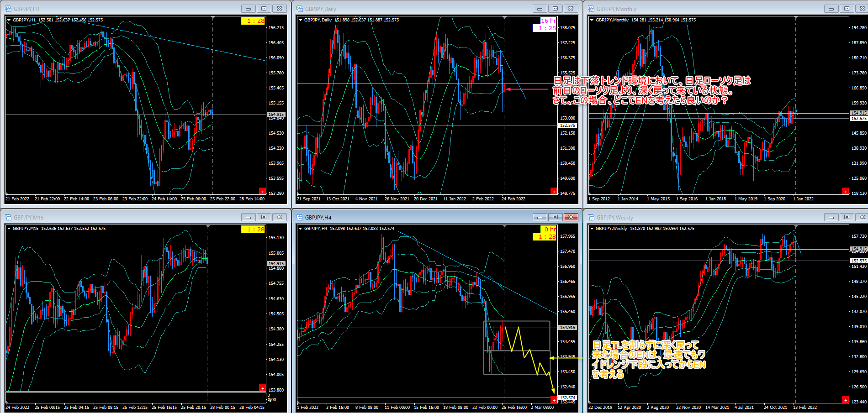Click the GBPJPY,Monthly chart window icon
The width and height of the screenshot is (868, 413).
tap(591, 9)
